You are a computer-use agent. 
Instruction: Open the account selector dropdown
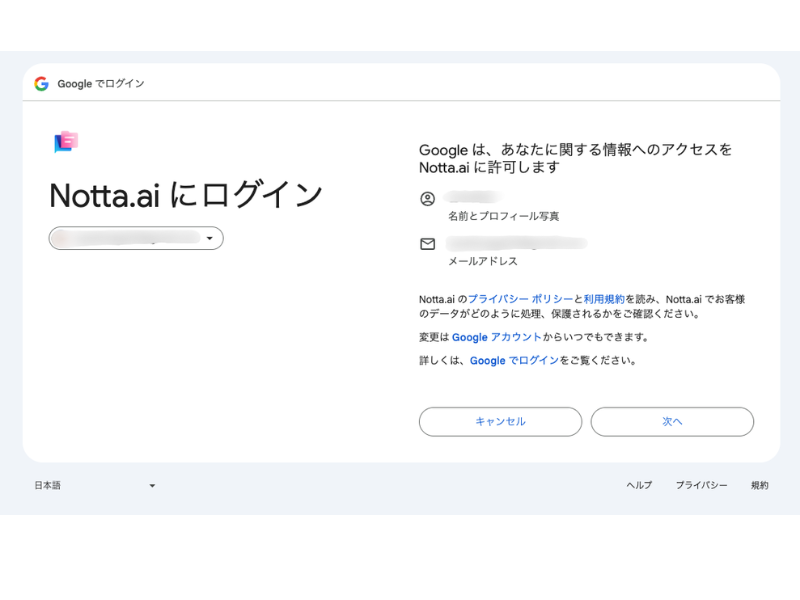[x=135, y=238]
